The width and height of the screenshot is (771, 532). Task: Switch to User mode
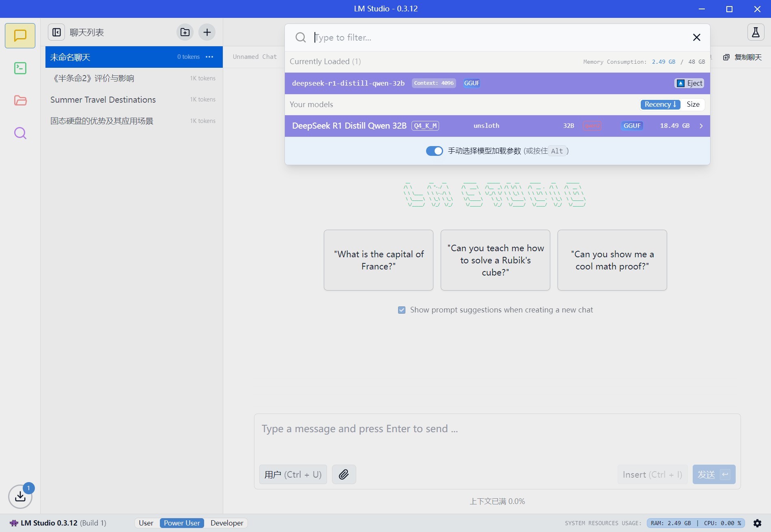tap(146, 523)
